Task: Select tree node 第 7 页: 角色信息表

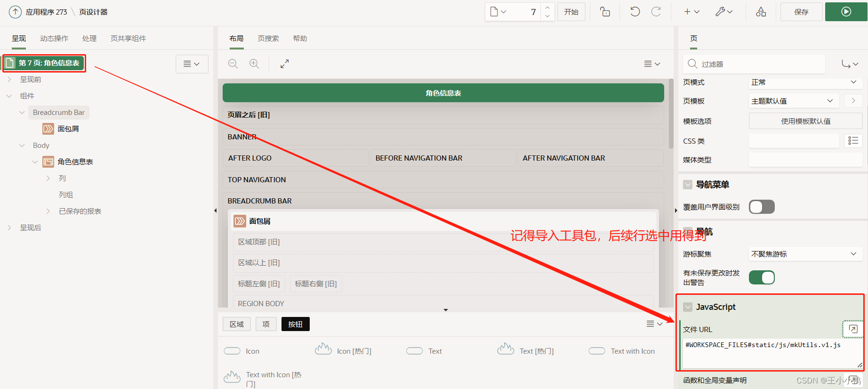Action: pos(44,63)
